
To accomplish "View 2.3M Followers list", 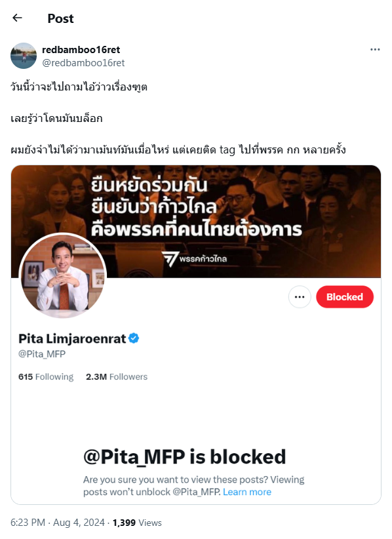I will coord(117,377).
